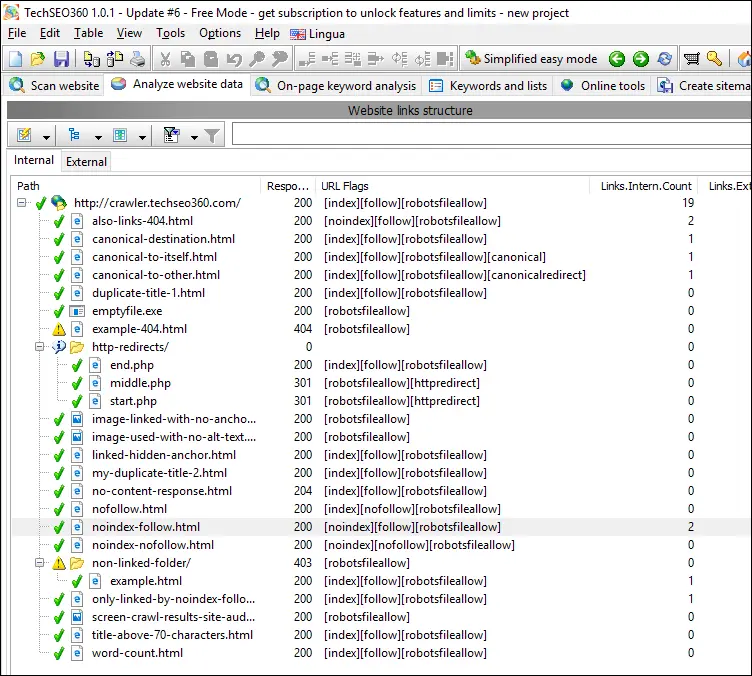Image resolution: width=752 pixels, height=676 pixels.
Task: Click the New project icon
Action: click(x=17, y=60)
